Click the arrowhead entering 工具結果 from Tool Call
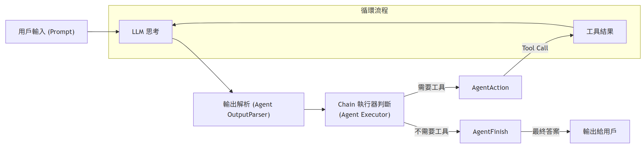 (571, 35)
